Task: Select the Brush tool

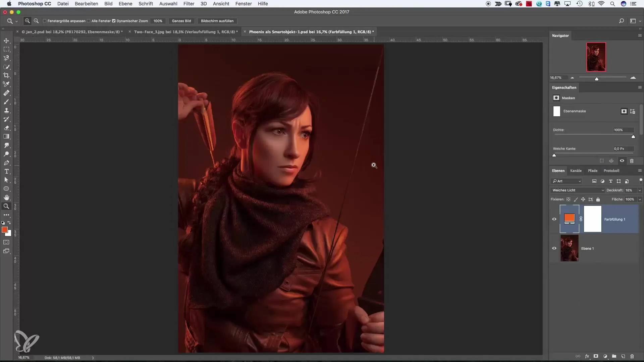Action: (x=6, y=102)
